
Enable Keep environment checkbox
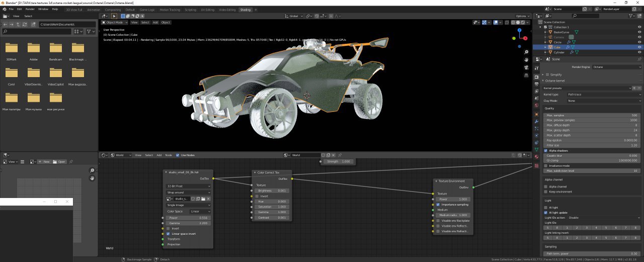point(546,191)
